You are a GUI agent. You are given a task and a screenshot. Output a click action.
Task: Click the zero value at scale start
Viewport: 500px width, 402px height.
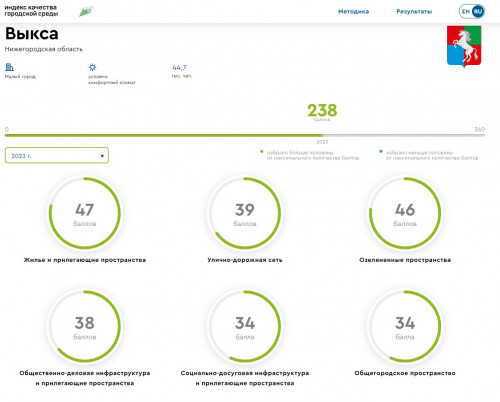tap(7, 129)
